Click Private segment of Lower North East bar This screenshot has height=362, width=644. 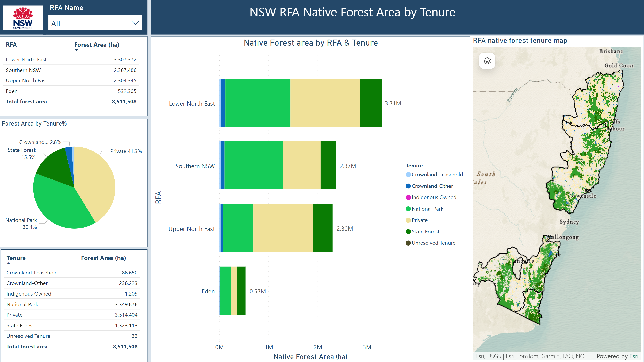click(x=325, y=103)
